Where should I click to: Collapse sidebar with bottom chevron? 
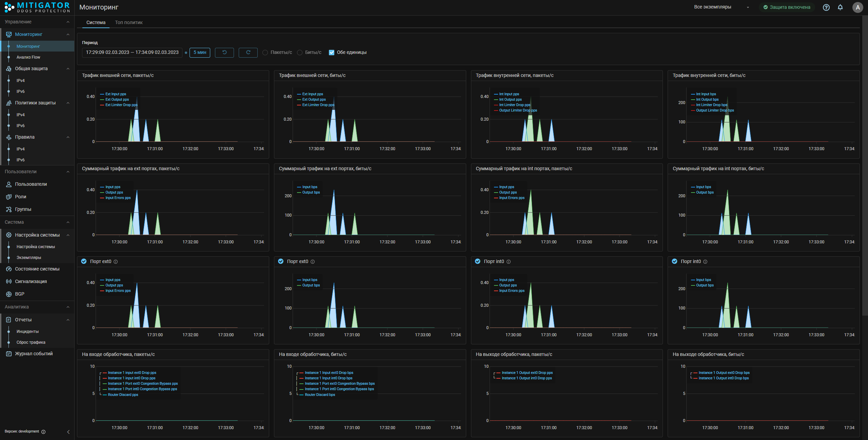pos(68,432)
